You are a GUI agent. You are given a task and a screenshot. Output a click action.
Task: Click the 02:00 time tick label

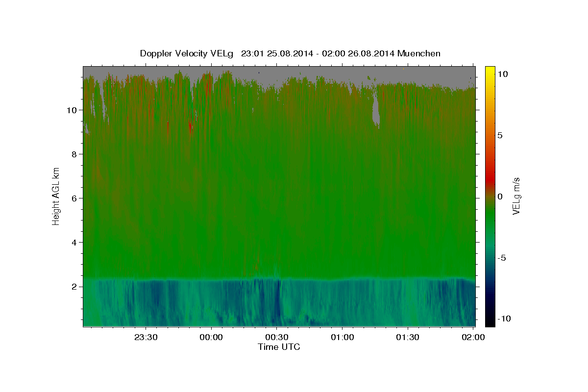473,337
